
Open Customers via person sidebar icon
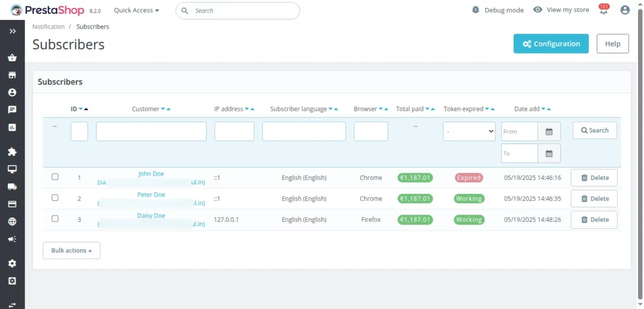(12, 92)
